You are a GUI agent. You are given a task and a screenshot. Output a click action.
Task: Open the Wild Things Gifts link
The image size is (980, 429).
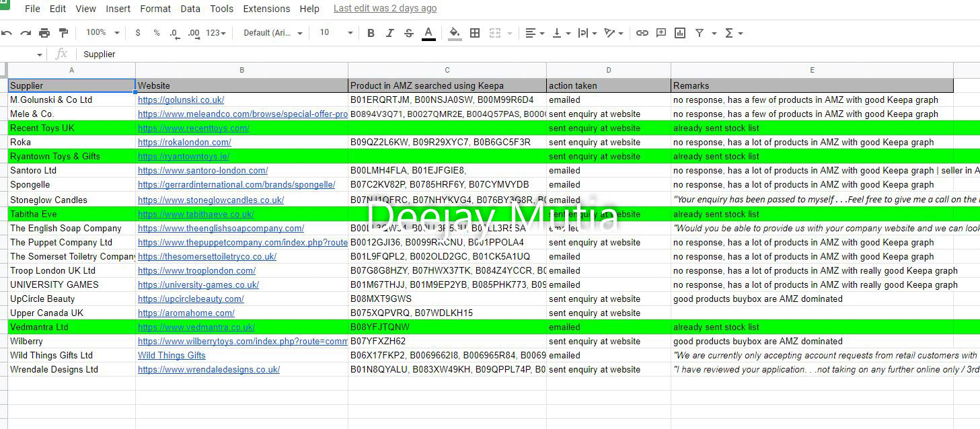click(x=172, y=355)
